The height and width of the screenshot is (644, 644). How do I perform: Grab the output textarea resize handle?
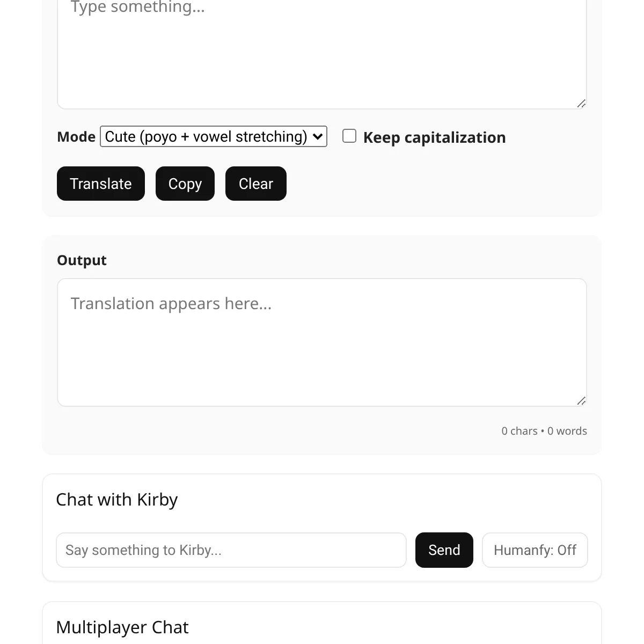(x=581, y=401)
